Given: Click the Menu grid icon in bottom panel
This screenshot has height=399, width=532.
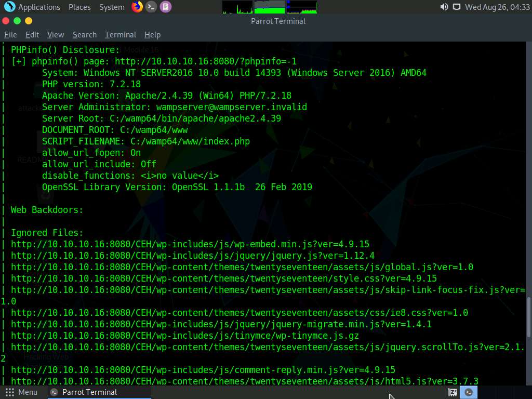Looking at the screenshot, I should point(10,392).
